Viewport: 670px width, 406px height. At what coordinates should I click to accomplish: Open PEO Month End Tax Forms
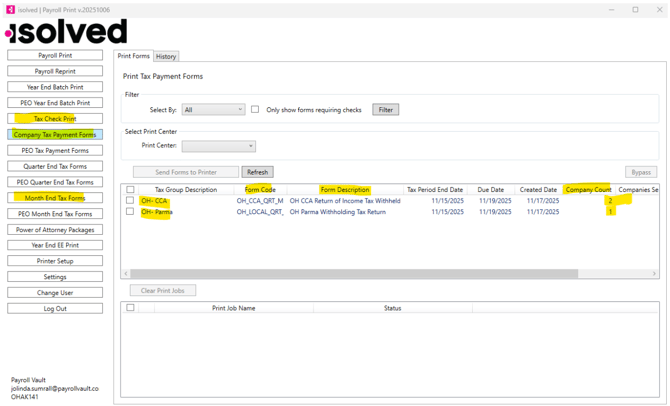pos(55,214)
